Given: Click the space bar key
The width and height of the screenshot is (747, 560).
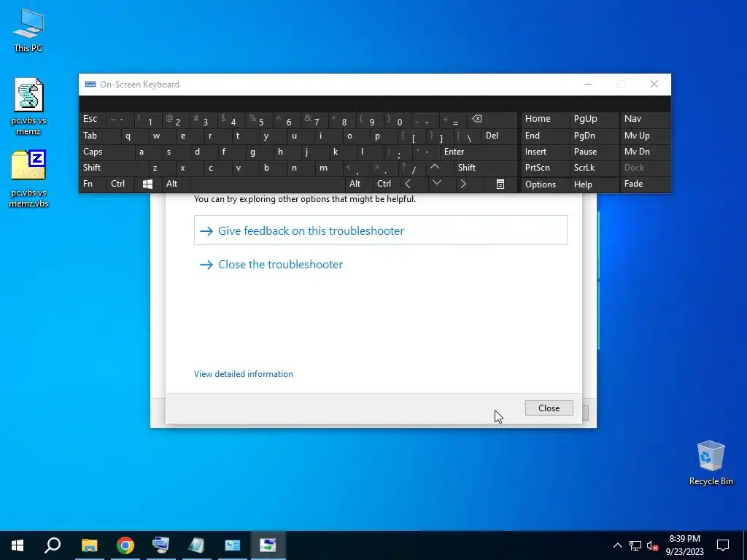Looking at the screenshot, I should point(267,184).
